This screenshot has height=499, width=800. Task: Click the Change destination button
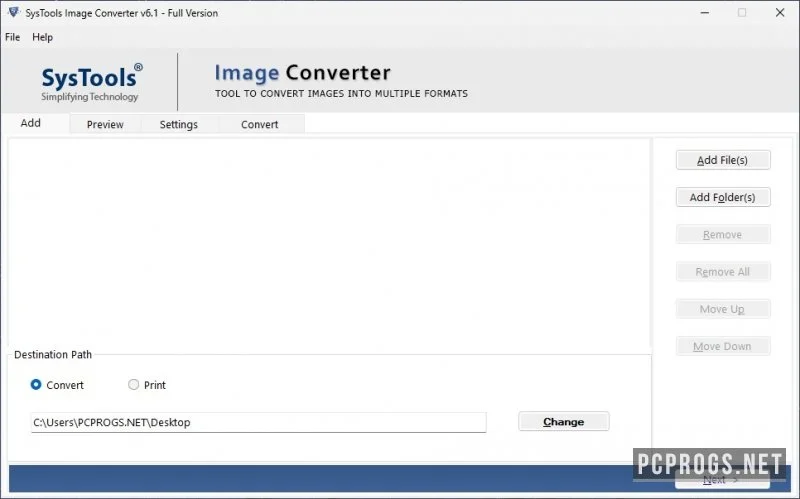click(564, 421)
